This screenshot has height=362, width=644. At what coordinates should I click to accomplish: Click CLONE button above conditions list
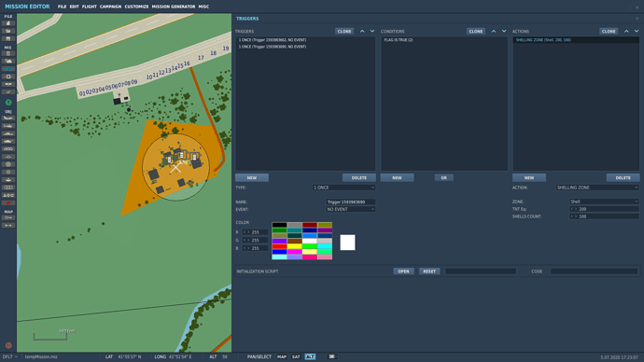point(476,31)
